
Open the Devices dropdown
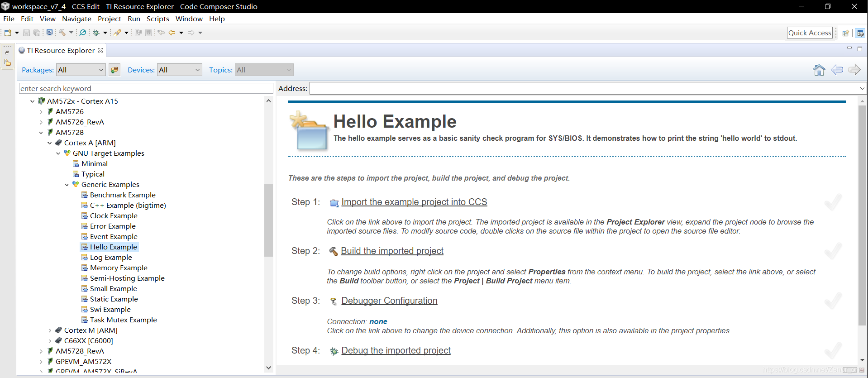tap(180, 70)
